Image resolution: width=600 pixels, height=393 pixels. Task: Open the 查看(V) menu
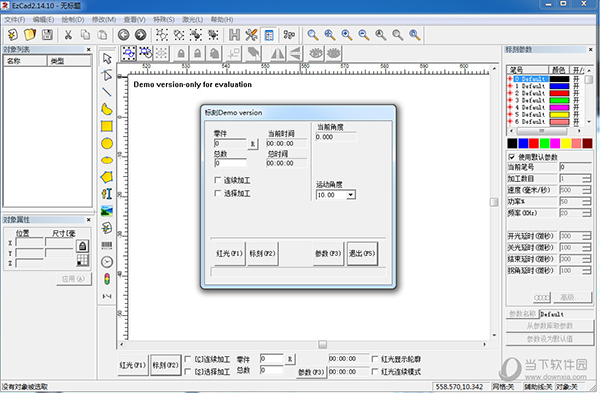(x=134, y=20)
